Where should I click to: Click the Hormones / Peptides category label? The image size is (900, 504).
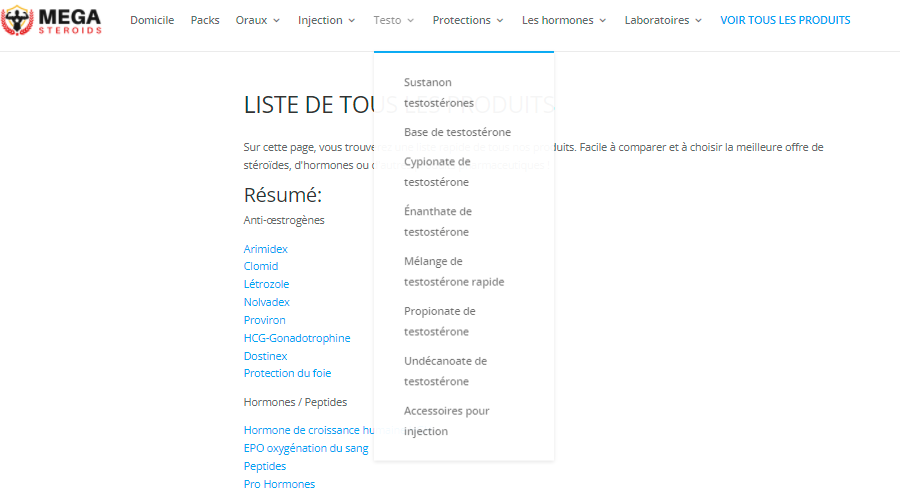pyautogui.click(x=295, y=402)
